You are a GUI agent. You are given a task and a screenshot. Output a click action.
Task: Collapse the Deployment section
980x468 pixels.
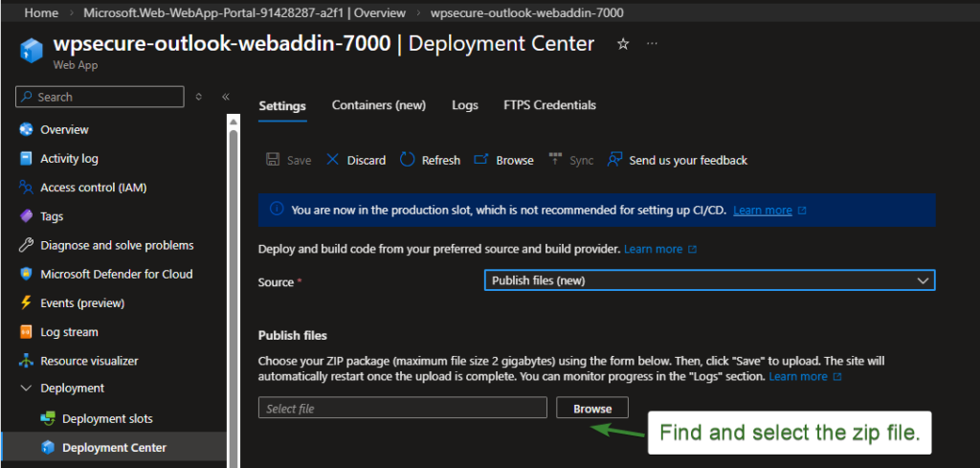pos(26,389)
